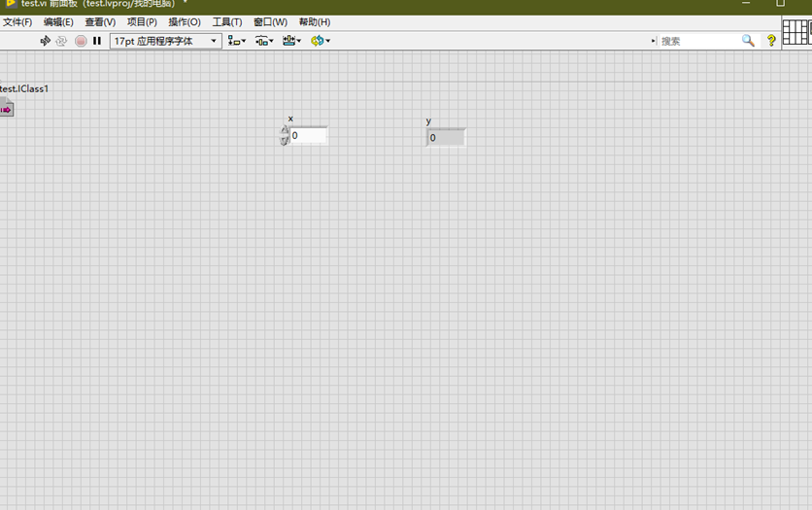
Task: Open the 窗口(W) menu
Action: [x=270, y=21]
